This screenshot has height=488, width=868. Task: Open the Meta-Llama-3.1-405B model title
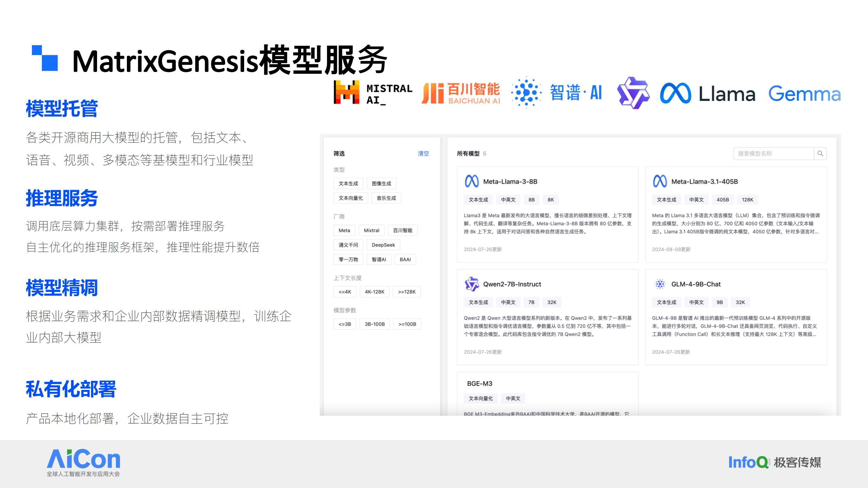coord(705,182)
